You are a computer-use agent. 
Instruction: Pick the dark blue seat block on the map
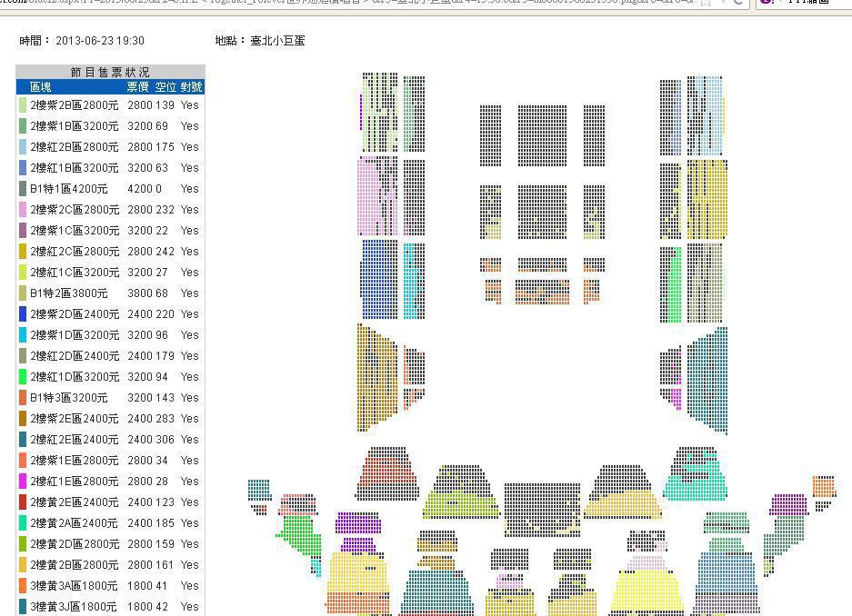pos(379,280)
